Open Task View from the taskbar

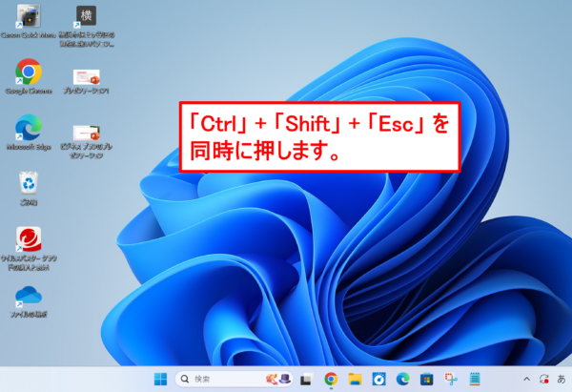(307, 379)
